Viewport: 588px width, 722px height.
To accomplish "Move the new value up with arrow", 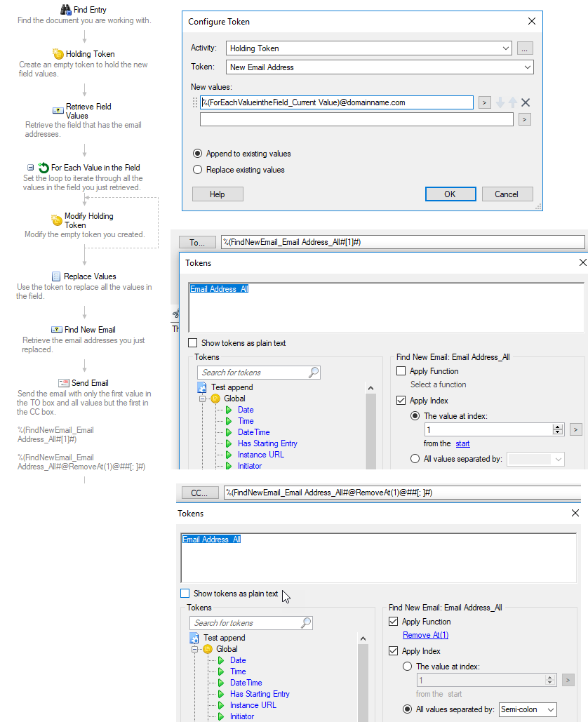I will click(512, 102).
